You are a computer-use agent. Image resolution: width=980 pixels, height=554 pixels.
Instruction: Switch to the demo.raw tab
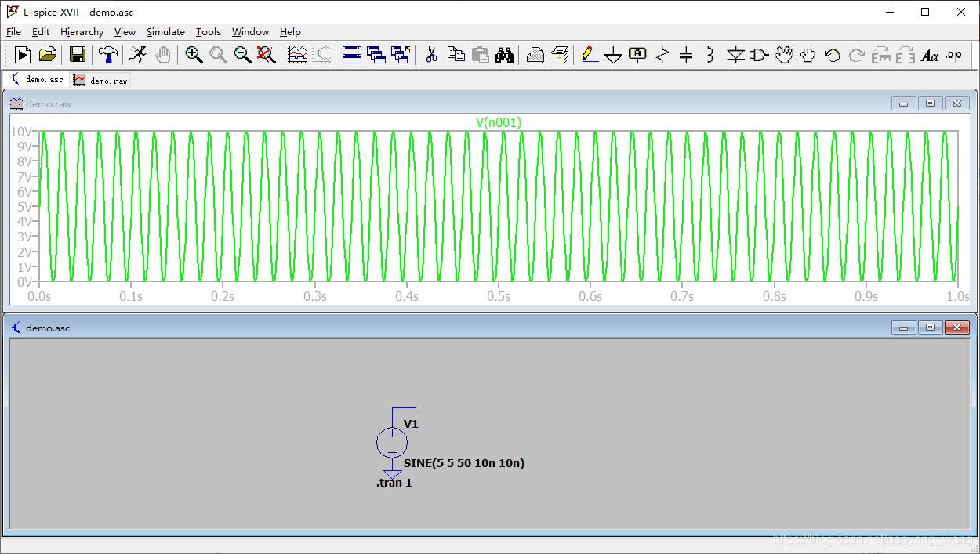(100, 80)
